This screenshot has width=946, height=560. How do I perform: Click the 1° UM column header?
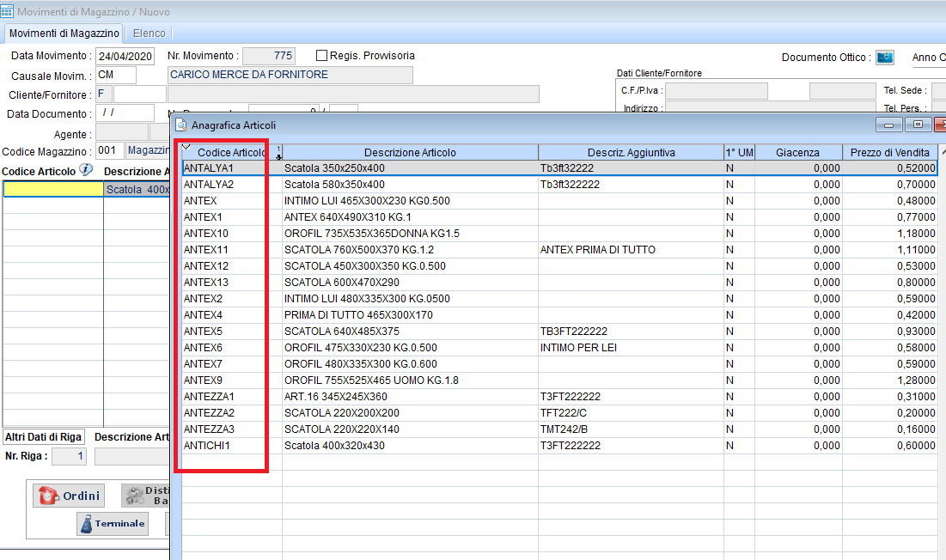pyautogui.click(x=739, y=153)
